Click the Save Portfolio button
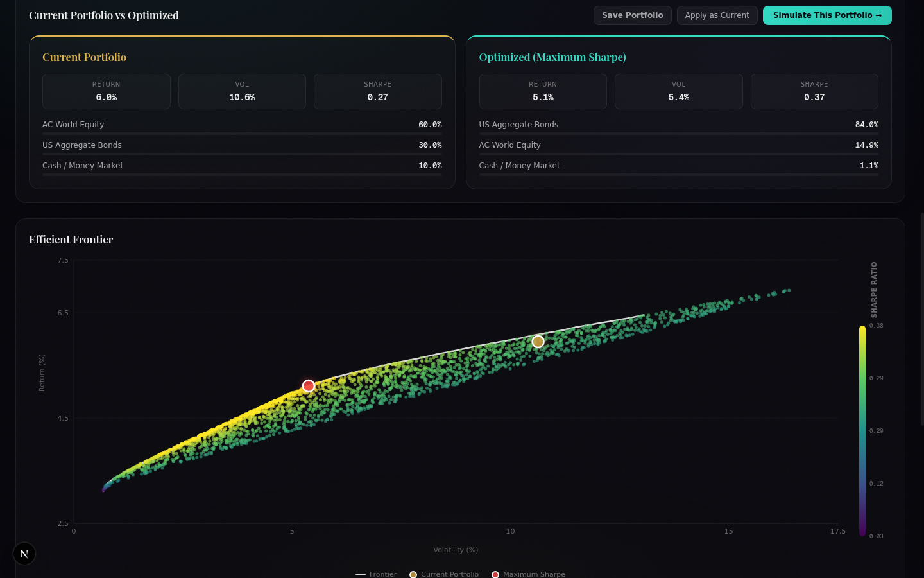The image size is (924, 578). [632, 15]
